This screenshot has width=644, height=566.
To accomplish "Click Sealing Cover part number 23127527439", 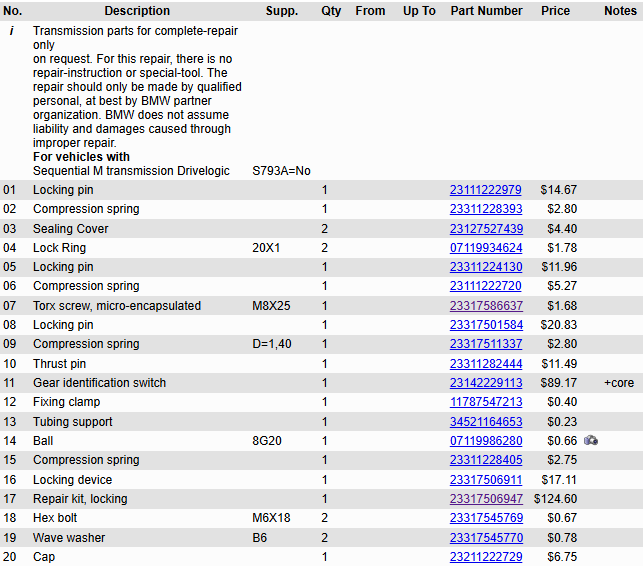I will click(486, 229).
